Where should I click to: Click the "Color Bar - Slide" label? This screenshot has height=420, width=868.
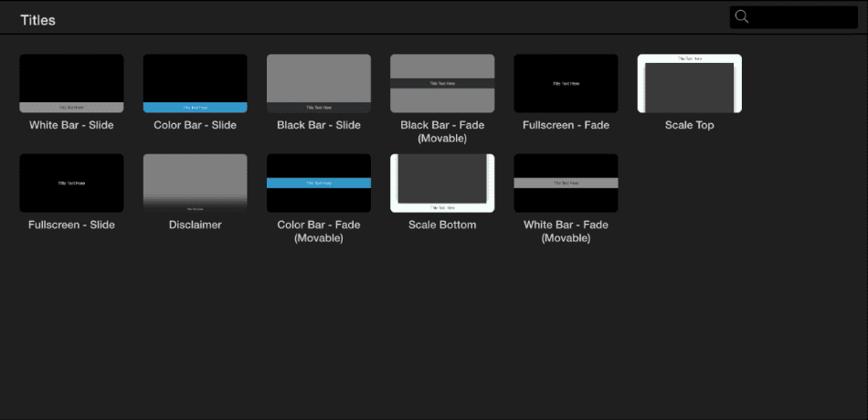tap(196, 125)
